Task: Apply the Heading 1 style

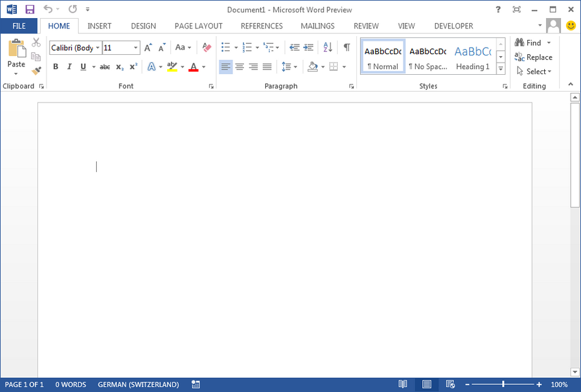Action: pos(473,58)
